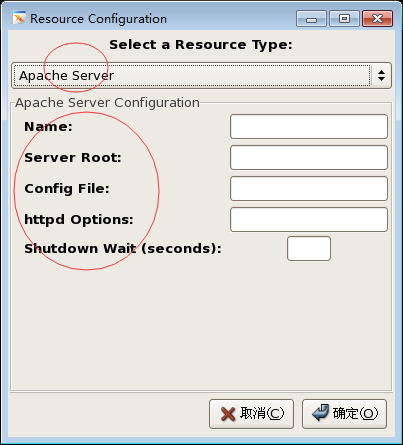Viewport: 403px width, 445px height.
Task: Focus the Config File input field
Action: click(x=309, y=189)
